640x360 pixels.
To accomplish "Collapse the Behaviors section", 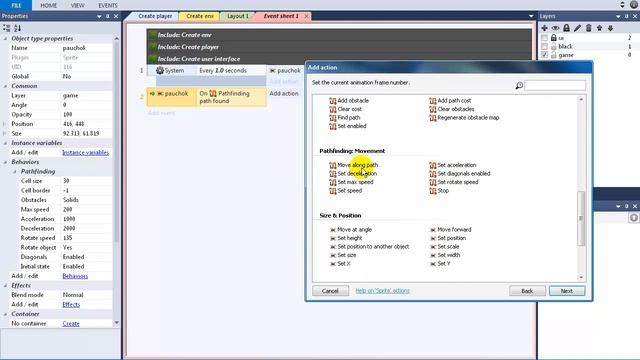I will tap(5, 162).
